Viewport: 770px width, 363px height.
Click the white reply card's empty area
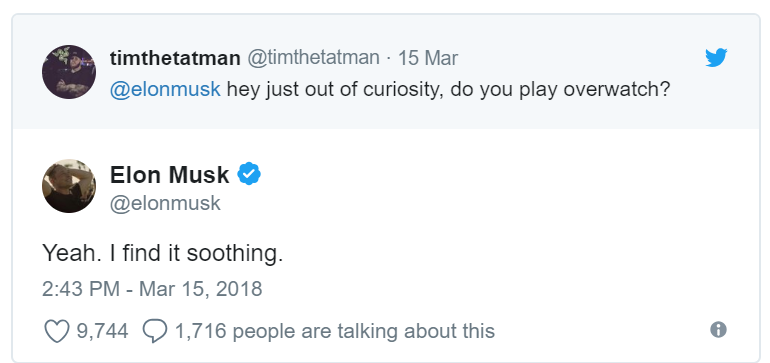(x=491, y=221)
